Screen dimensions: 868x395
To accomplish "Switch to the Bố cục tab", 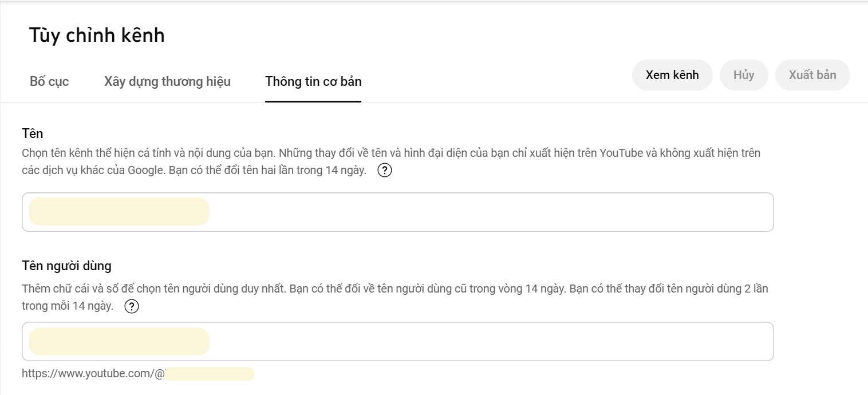I will (49, 81).
